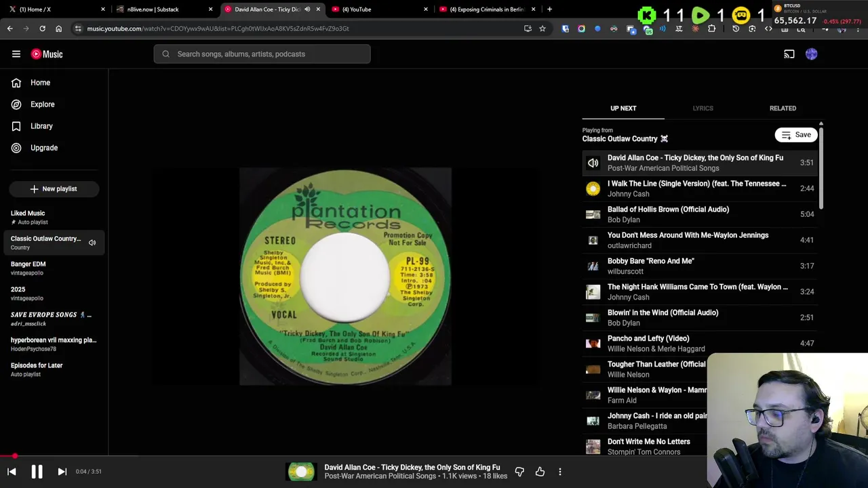This screenshot has width=868, height=488.
Task: Click the Plantation Records album artwork
Action: pos(345,277)
